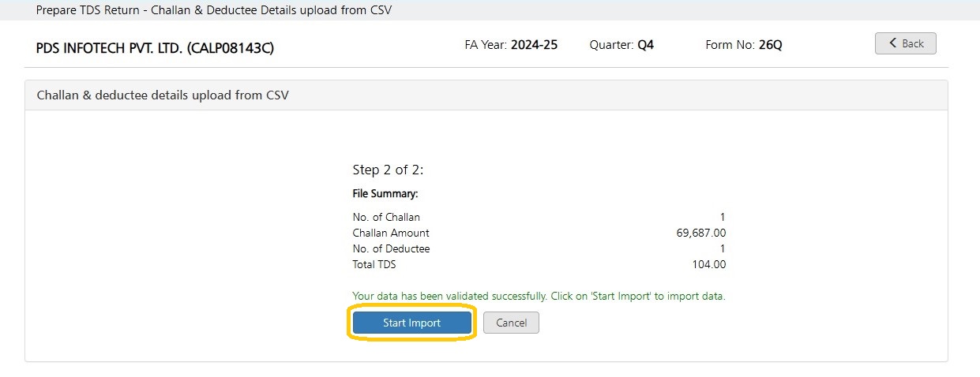Click the Step 2 of 2 heading
Image resolution: width=980 pixels, height=377 pixels.
click(388, 170)
